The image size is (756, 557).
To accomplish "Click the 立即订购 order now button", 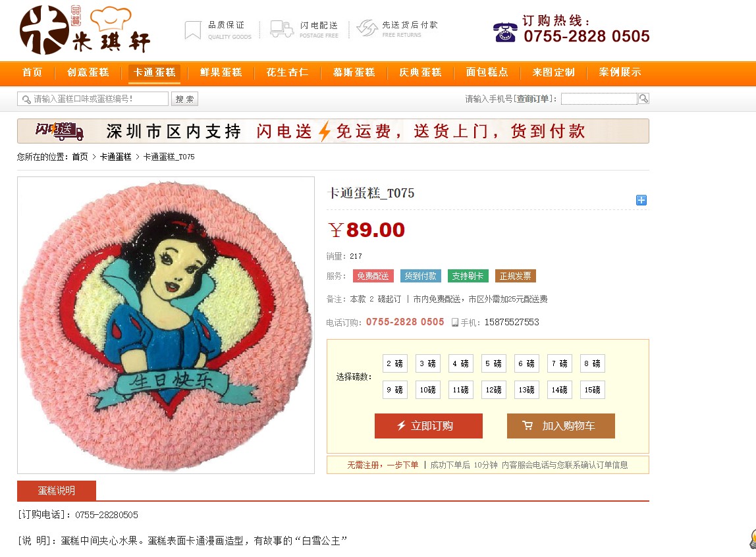I will click(428, 426).
